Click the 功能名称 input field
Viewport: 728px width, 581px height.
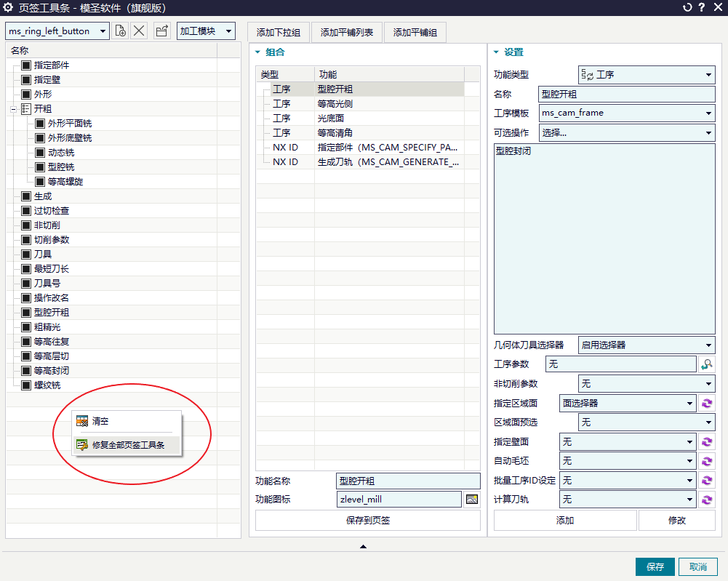click(408, 481)
